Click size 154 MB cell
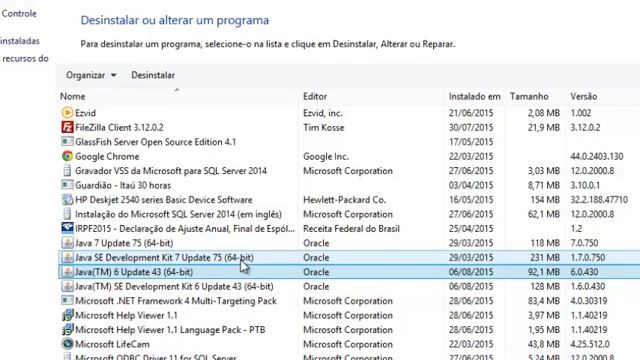 pyautogui.click(x=545, y=200)
